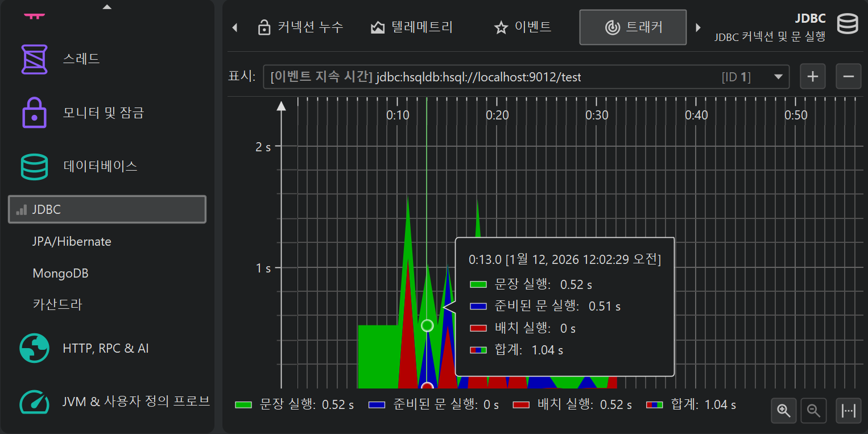Show earlier tabs with the left arrow
This screenshot has width=868, height=434.
234,27
